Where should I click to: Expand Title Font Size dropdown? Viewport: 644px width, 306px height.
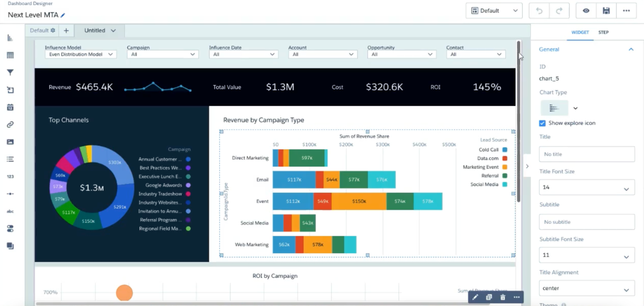[586, 187]
